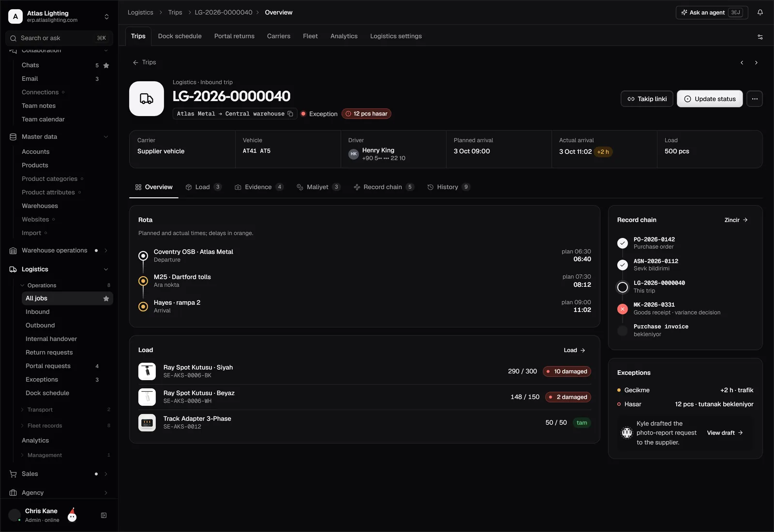
Task: Go to previous trip arrow
Action: point(742,63)
